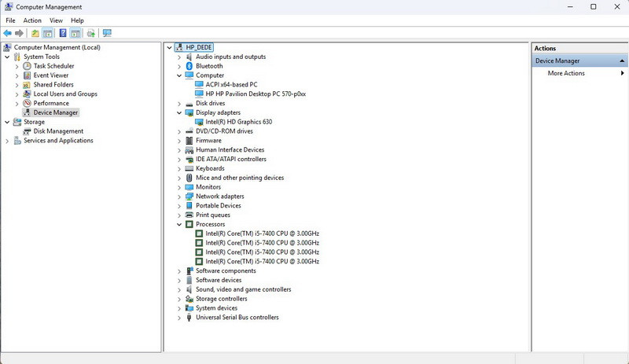
Task: Select Portable Devices category label
Action: 219,205
